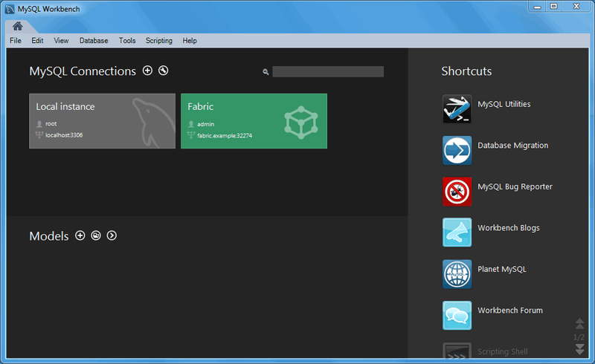Click localhost:3306 host text
The image size is (595, 364).
click(x=64, y=135)
